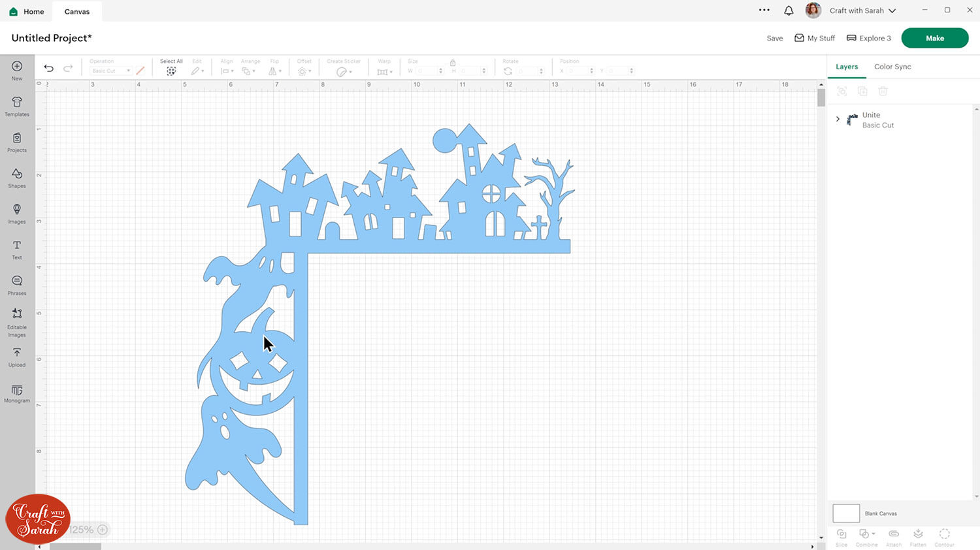The height and width of the screenshot is (550, 980).
Task: Open the notifications bell
Action: [789, 10]
